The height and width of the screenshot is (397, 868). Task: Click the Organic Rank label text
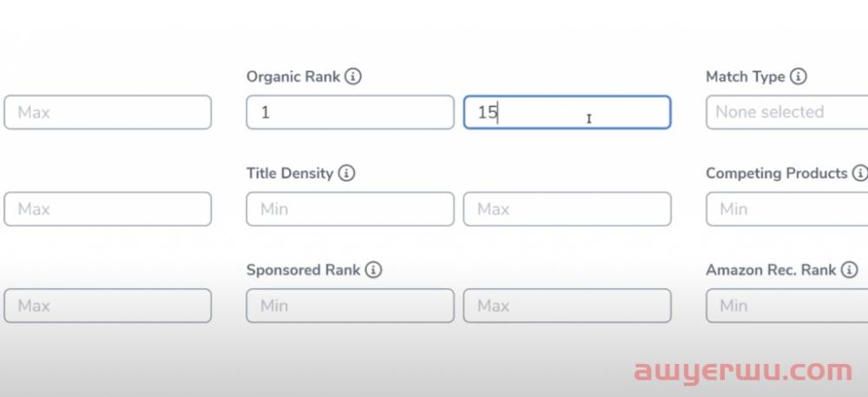pos(293,76)
